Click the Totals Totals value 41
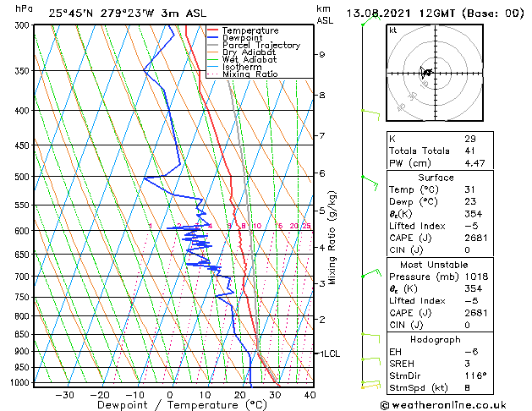Image resolution: width=532 pixels, height=411 pixels. pyautogui.click(x=469, y=151)
